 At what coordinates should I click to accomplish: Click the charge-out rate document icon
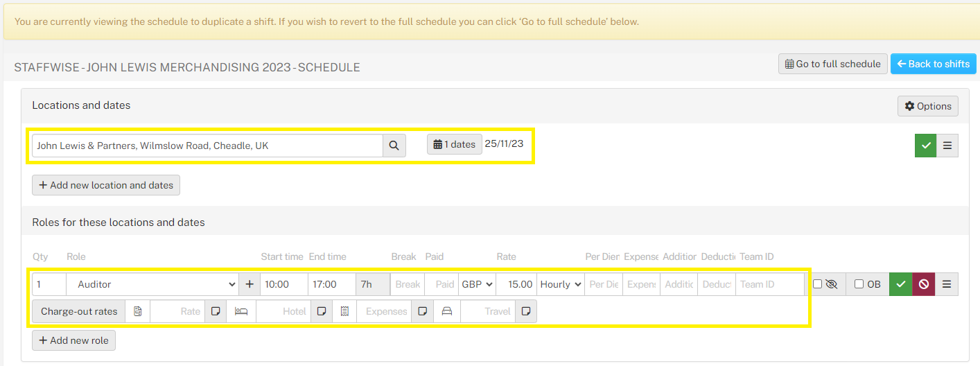coord(138,311)
